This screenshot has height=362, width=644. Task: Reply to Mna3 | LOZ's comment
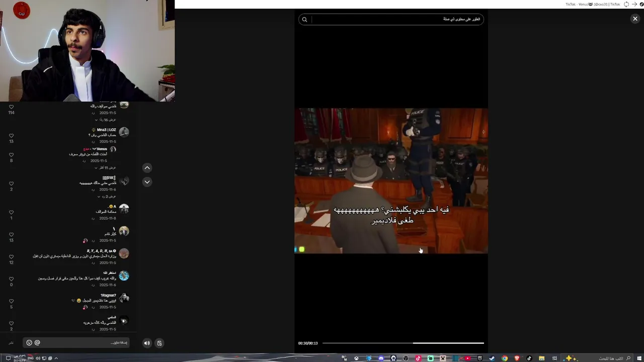[x=93, y=142]
